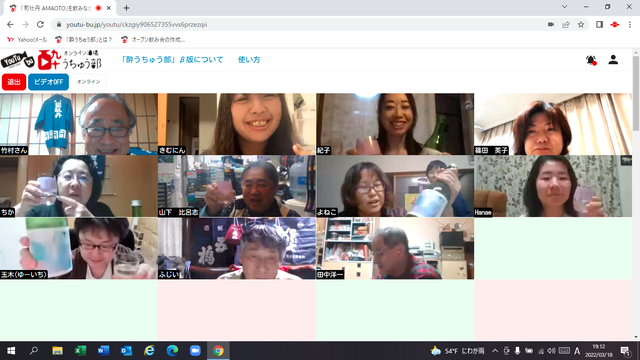The height and width of the screenshot is (360, 640).
Task: Click the red 退出 leave button
Action: tap(14, 82)
